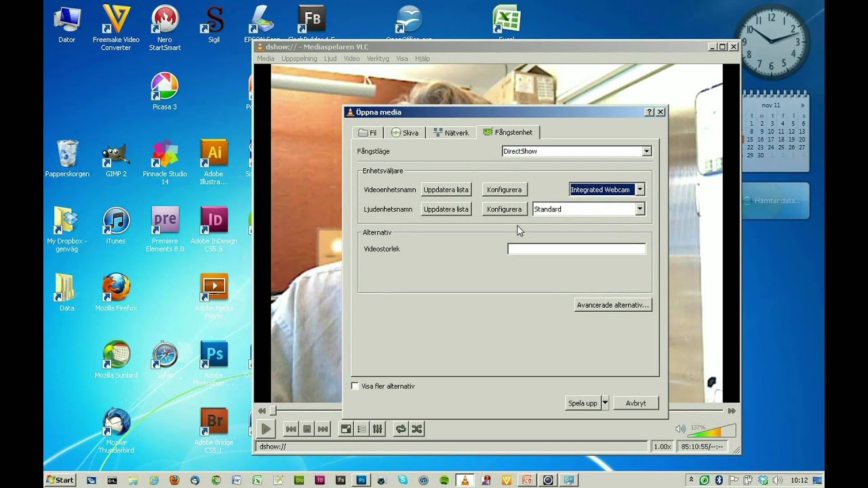Toggle VLC fullscreen view icon
Image resolution: width=868 pixels, height=488 pixels.
(x=346, y=428)
